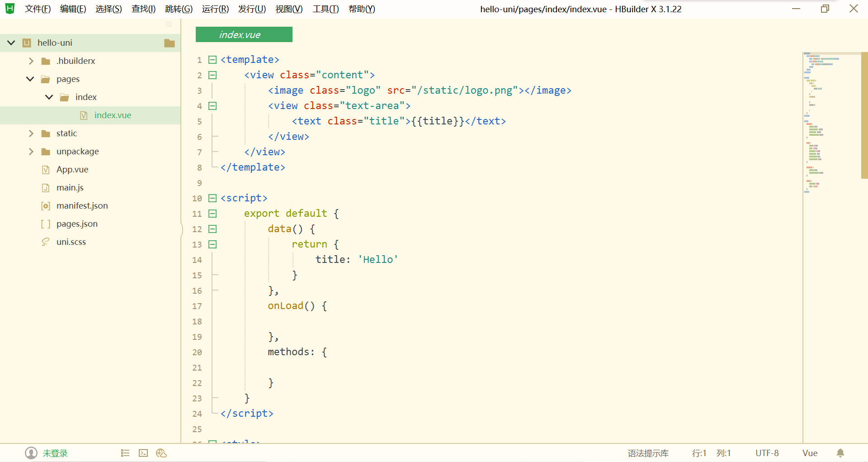The width and height of the screenshot is (868, 462).
Task: Click the Vue language mode indicator
Action: [x=810, y=453]
